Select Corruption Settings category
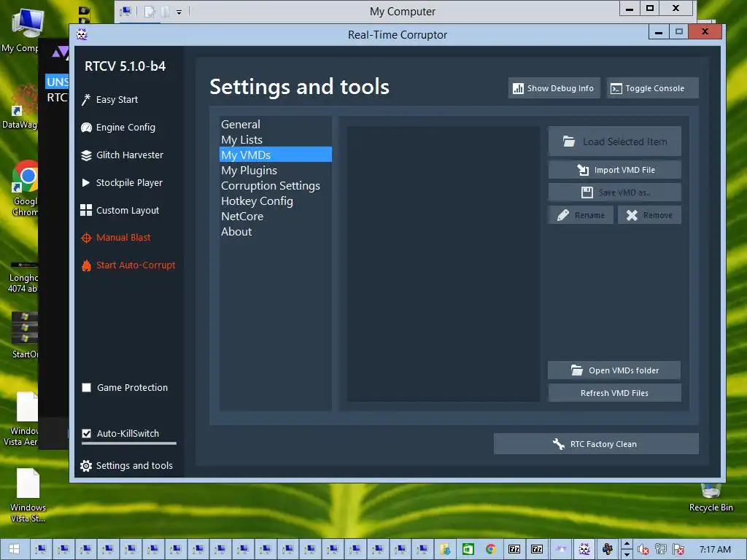Image resolution: width=747 pixels, height=560 pixels. point(275,186)
